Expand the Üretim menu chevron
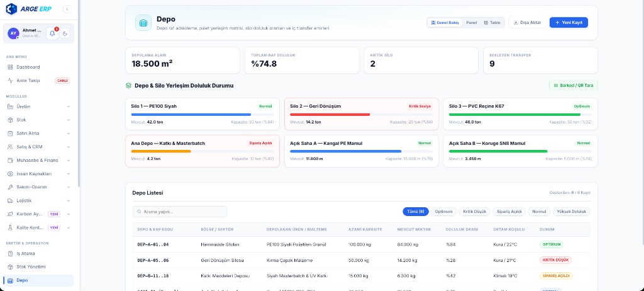The width and height of the screenshot is (644, 291). pyautogui.click(x=68, y=106)
